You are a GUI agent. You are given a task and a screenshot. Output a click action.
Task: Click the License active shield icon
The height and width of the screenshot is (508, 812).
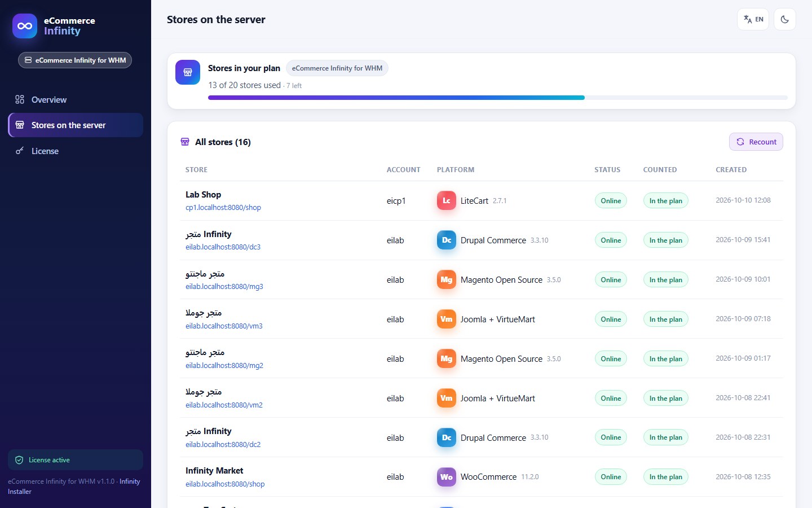point(19,460)
